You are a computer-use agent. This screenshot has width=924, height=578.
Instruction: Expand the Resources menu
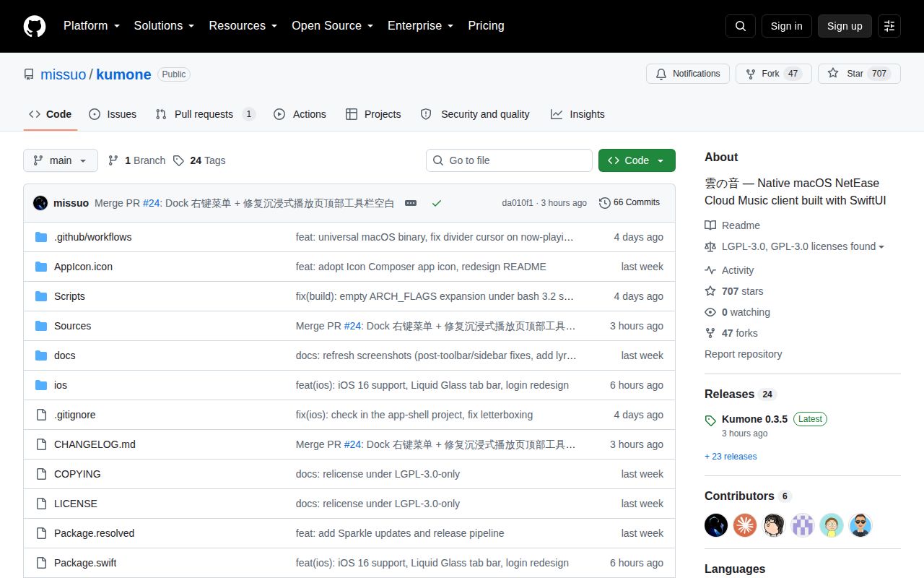click(x=243, y=26)
